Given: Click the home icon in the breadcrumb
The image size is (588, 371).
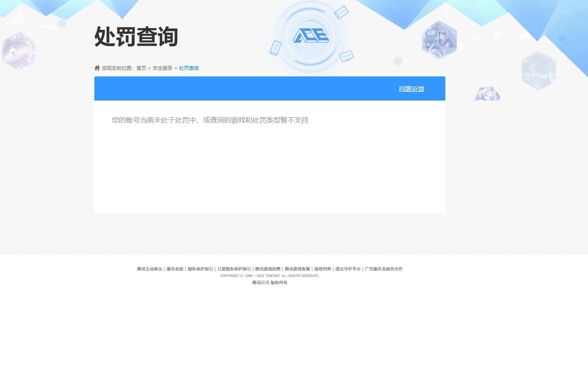Looking at the screenshot, I should (97, 68).
